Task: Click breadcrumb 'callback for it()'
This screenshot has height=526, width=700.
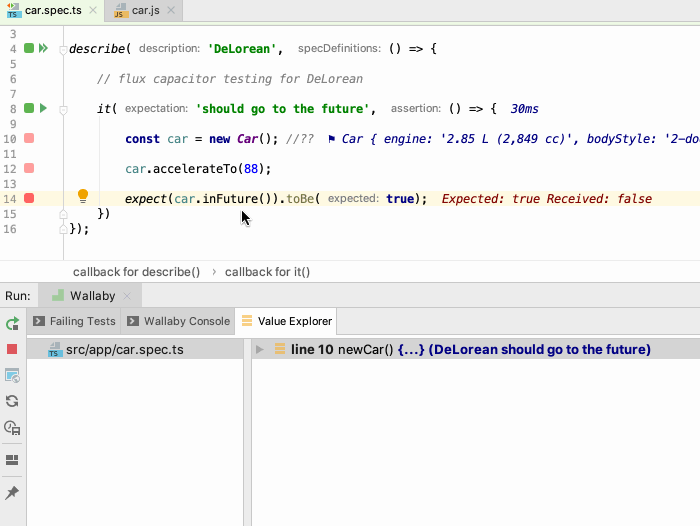Action: [x=267, y=272]
